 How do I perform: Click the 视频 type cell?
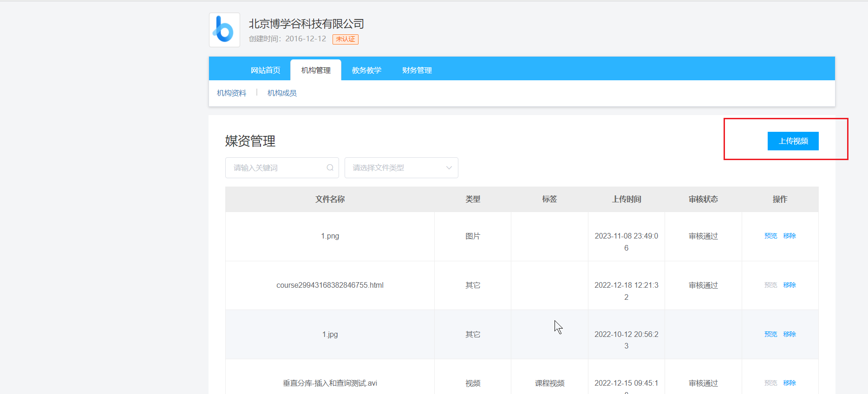point(473,383)
